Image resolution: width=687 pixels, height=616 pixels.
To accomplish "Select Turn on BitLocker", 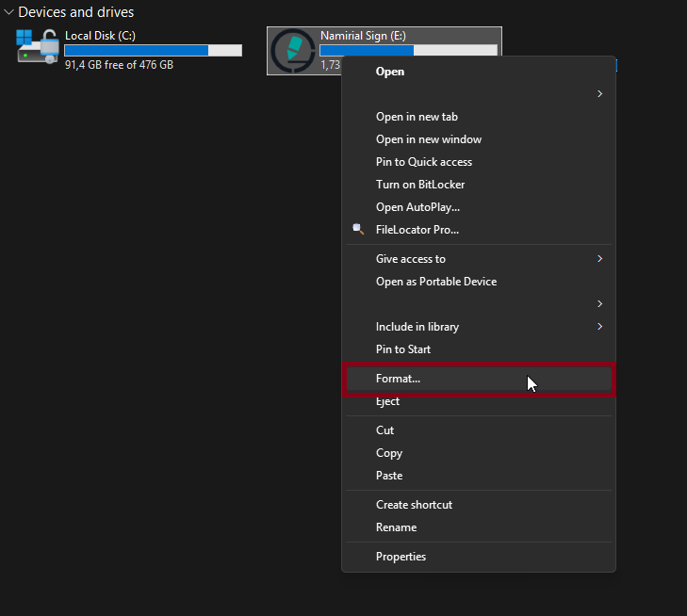I will 420,185.
